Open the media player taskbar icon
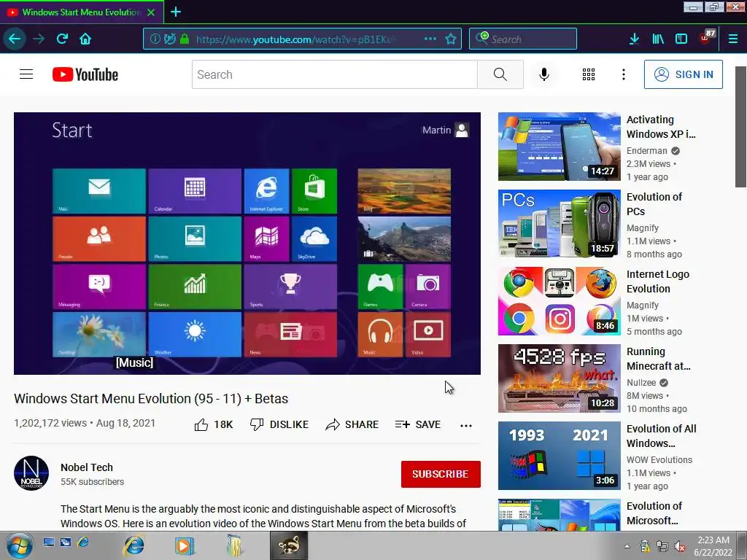The width and height of the screenshot is (747, 560). (185, 545)
